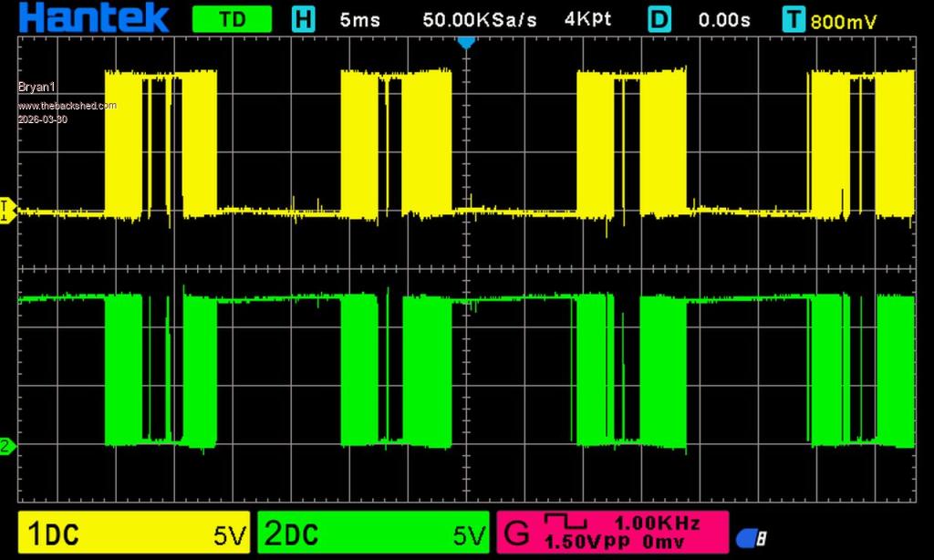This screenshot has width=934, height=560.
Task: Open the 0.00s delay value
Action: click(724, 19)
